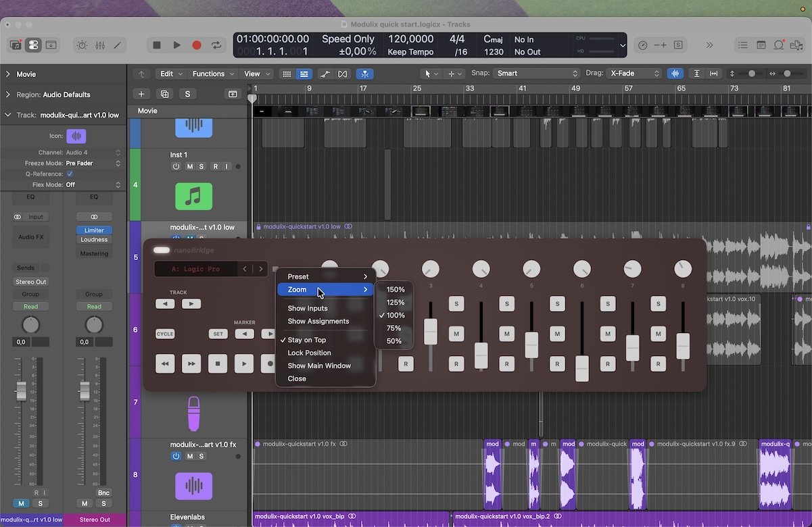Screen dimensions: 812x527
Task: Click the duplicate track icon
Action: pos(164,94)
